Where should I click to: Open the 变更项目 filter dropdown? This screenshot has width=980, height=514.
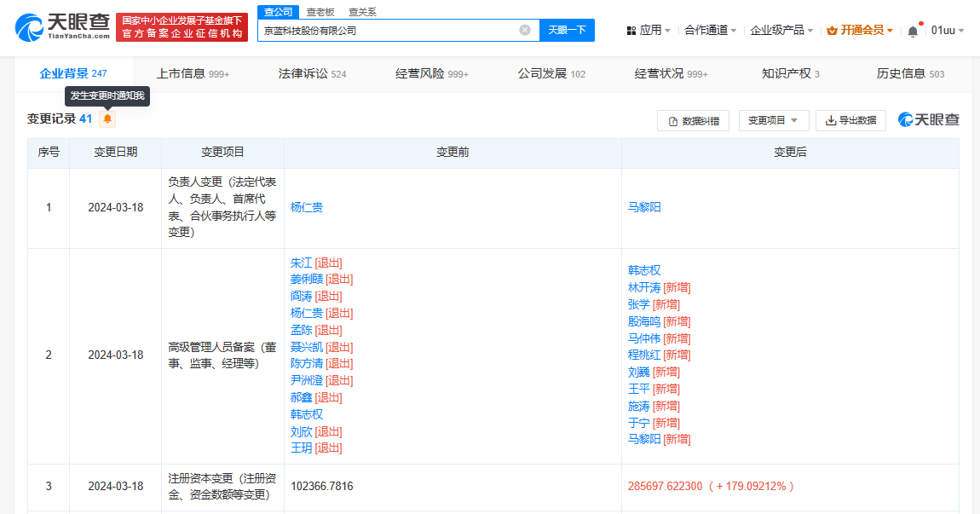[x=774, y=121]
